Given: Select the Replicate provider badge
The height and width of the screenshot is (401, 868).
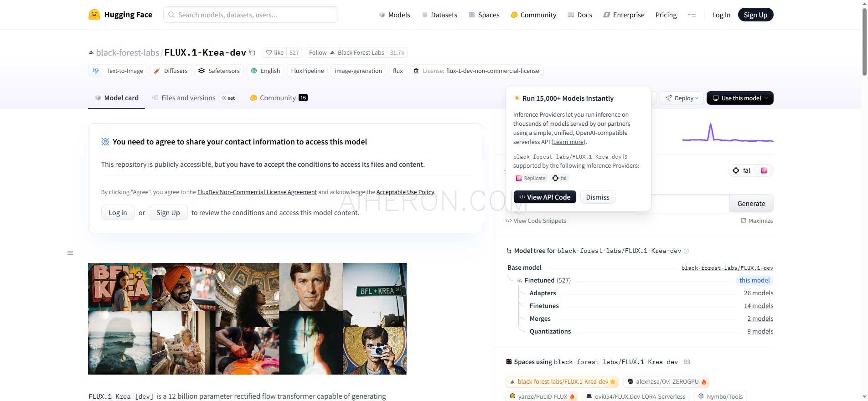Looking at the screenshot, I should point(530,178).
